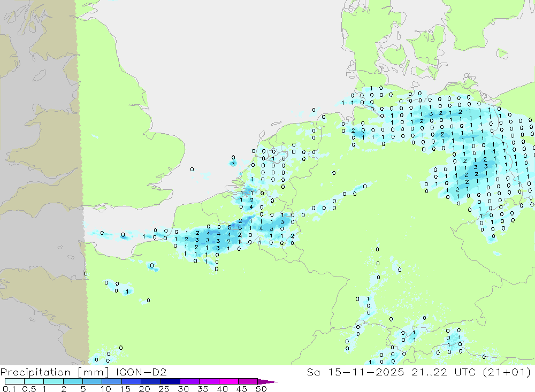Viewport: 535px width, 392px height.
Task: Click the 0.5–1 mm legend color swatch
Action: tap(34, 381)
